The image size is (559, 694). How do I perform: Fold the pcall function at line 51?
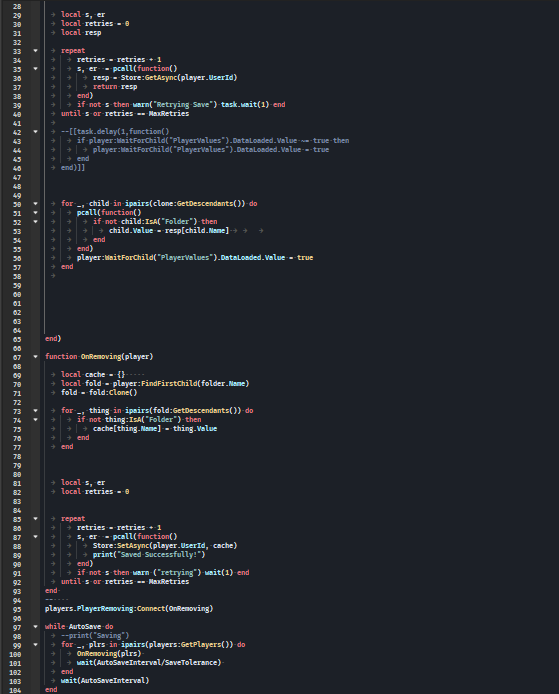pos(35,213)
